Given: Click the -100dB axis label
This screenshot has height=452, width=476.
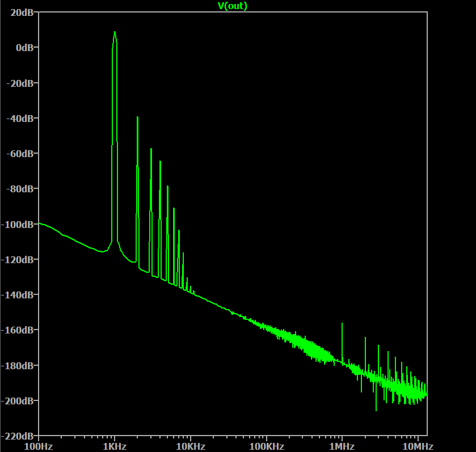Looking at the screenshot, I should [x=17, y=225].
